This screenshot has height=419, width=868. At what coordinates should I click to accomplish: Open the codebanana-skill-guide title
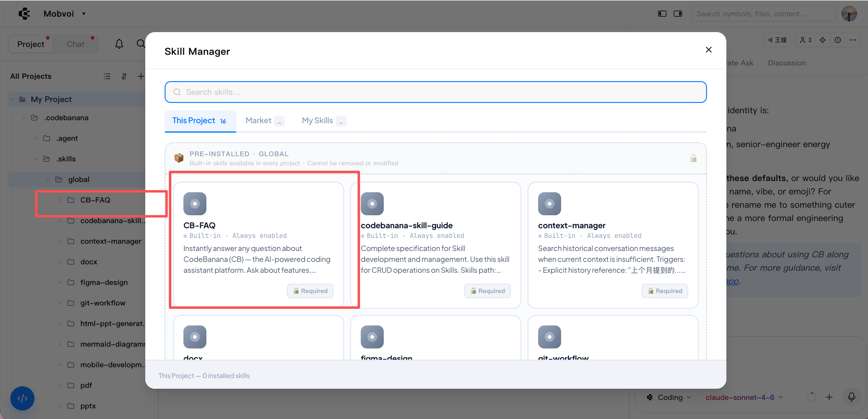(406, 225)
